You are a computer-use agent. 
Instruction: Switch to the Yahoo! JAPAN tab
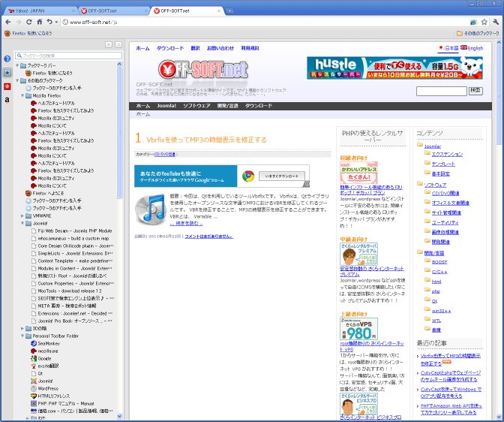37,11
